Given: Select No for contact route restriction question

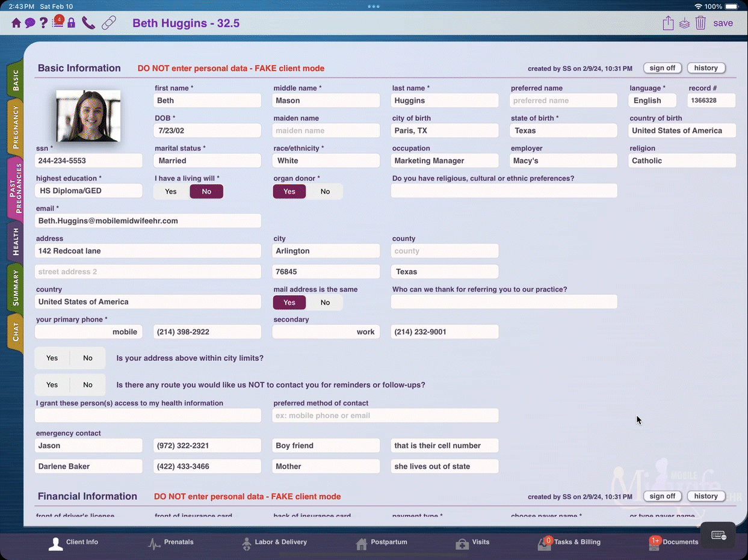Looking at the screenshot, I should (x=88, y=385).
